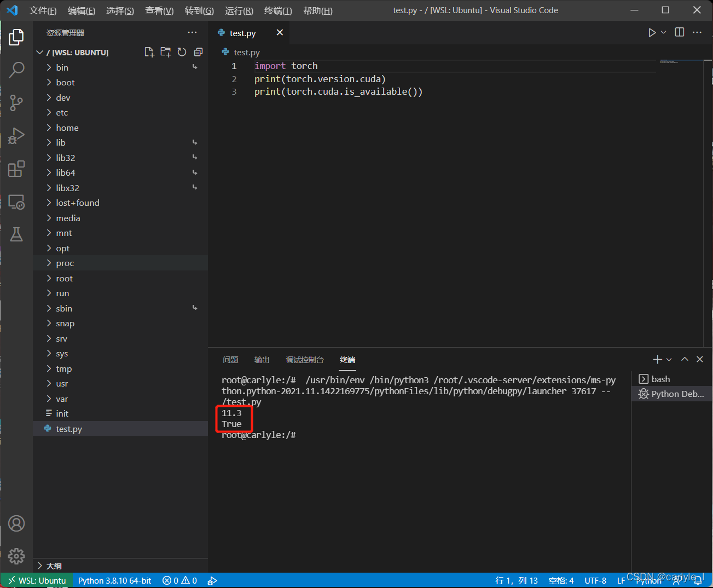Collapse the WSL: UBUNTU root folder
The width and height of the screenshot is (713, 588).
(x=39, y=52)
